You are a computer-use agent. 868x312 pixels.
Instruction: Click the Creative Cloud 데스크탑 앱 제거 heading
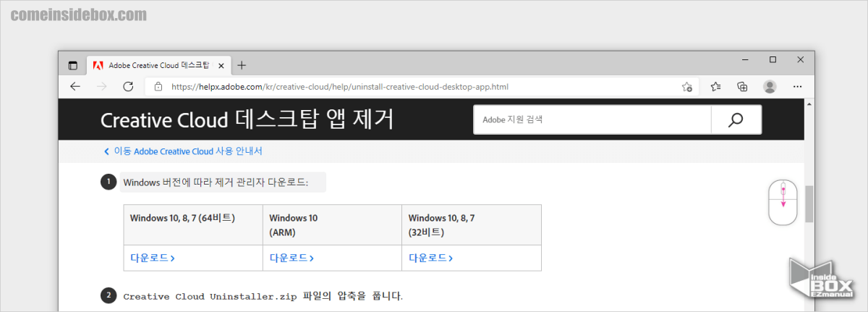pos(247,120)
